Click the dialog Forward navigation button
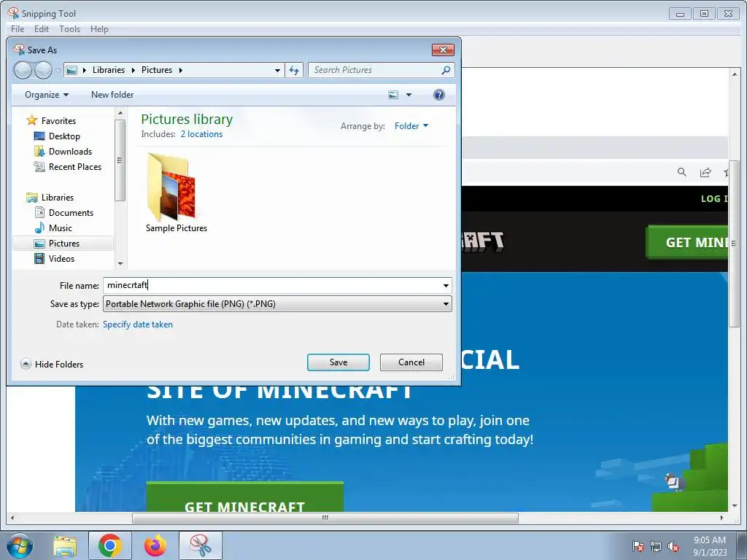This screenshot has height=560, width=747. tap(43, 71)
